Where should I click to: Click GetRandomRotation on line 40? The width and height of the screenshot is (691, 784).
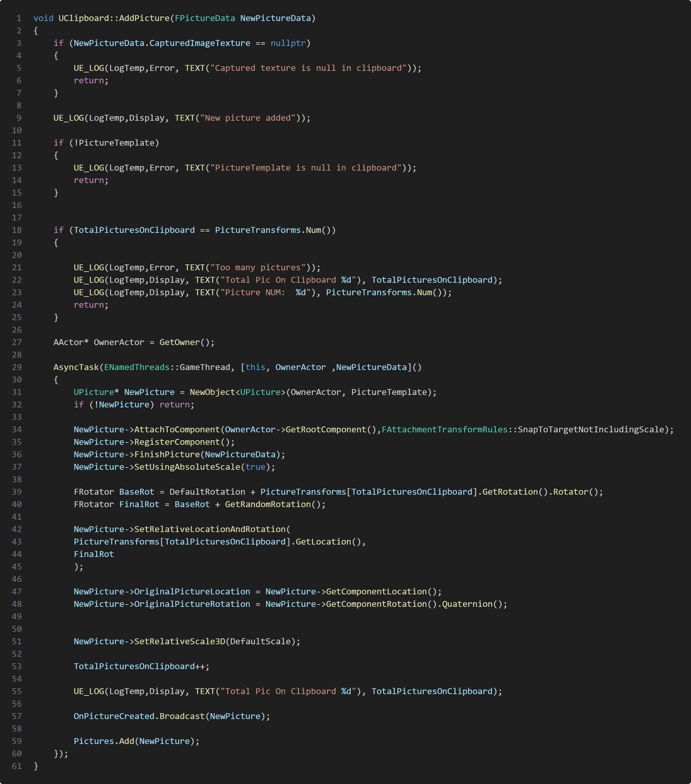pos(268,504)
